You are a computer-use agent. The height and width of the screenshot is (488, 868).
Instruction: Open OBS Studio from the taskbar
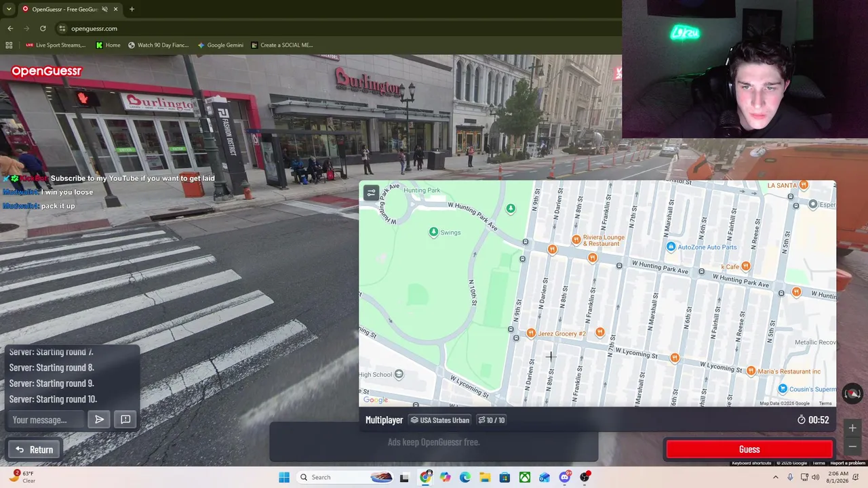pyautogui.click(x=585, y=477)
